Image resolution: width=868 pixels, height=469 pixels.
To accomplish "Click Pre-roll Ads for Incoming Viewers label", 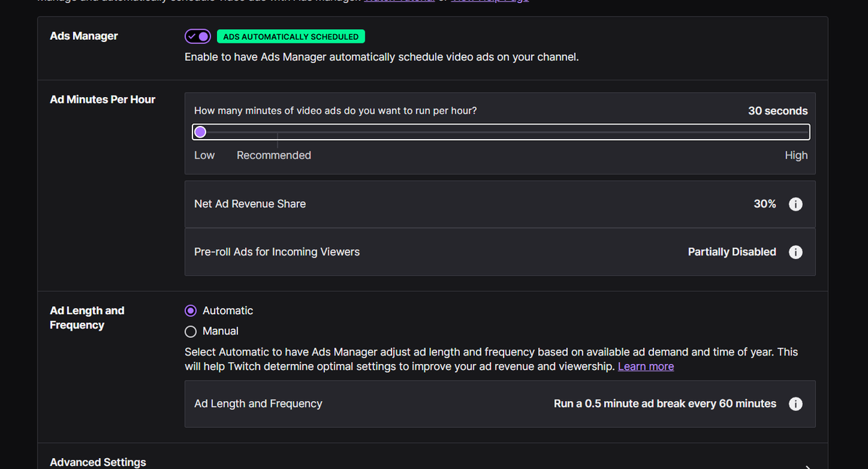I will [277, 252].
